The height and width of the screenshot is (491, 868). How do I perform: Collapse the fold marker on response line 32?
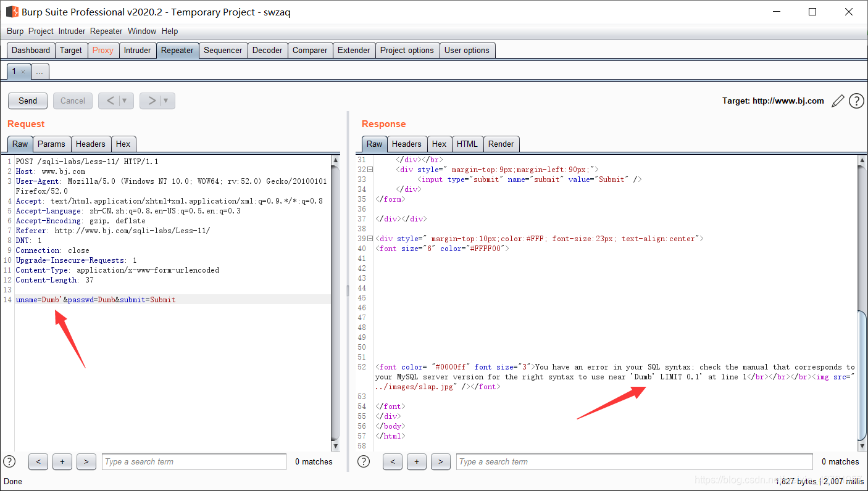click(370, 170)
